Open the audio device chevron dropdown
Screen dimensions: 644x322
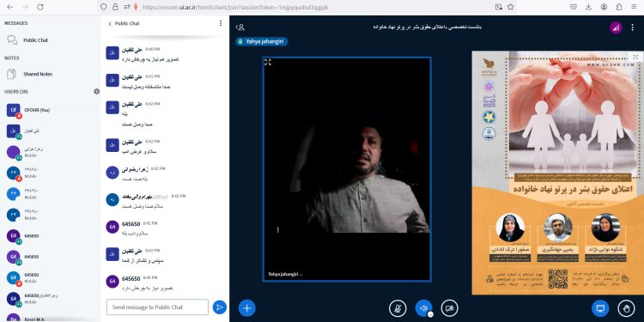[430, 314]
